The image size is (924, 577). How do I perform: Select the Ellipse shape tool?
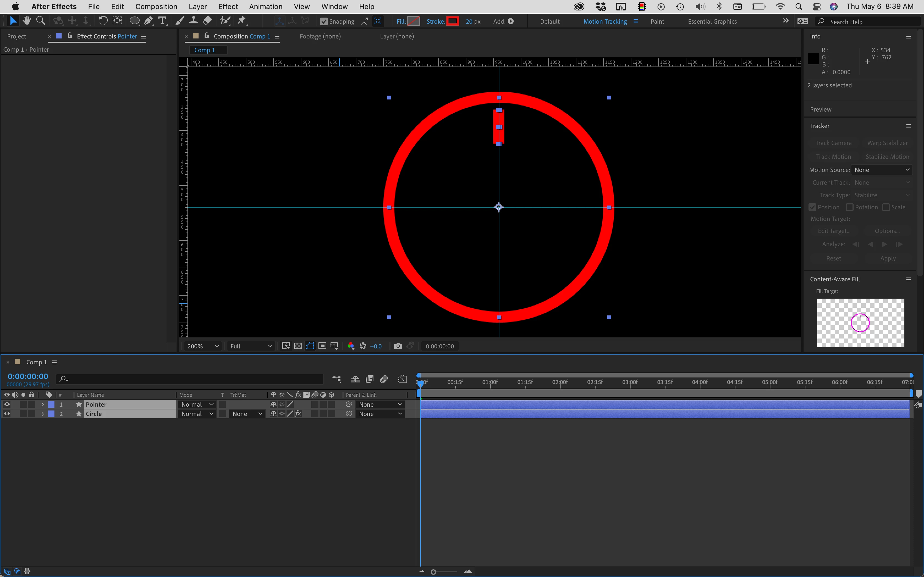134,21
